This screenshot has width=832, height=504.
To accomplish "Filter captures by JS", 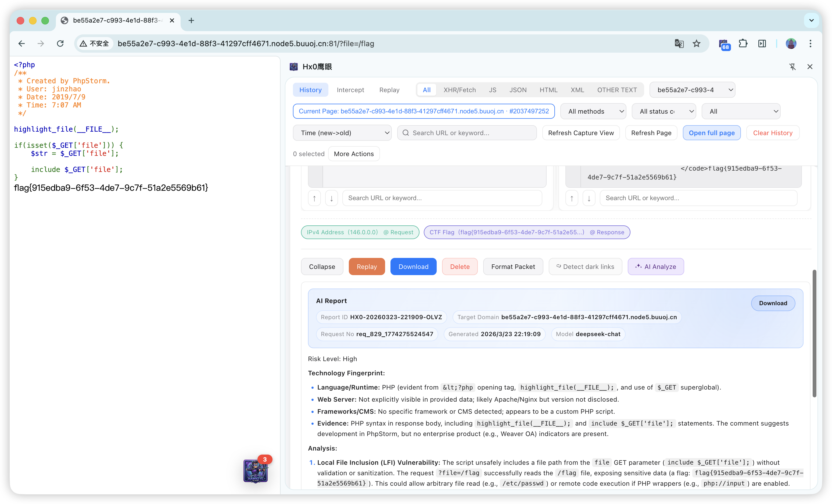I will coord(493,90).
